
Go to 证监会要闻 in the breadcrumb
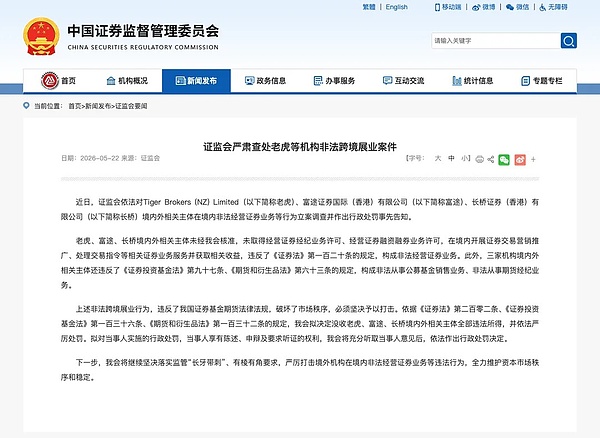[131, 106]
